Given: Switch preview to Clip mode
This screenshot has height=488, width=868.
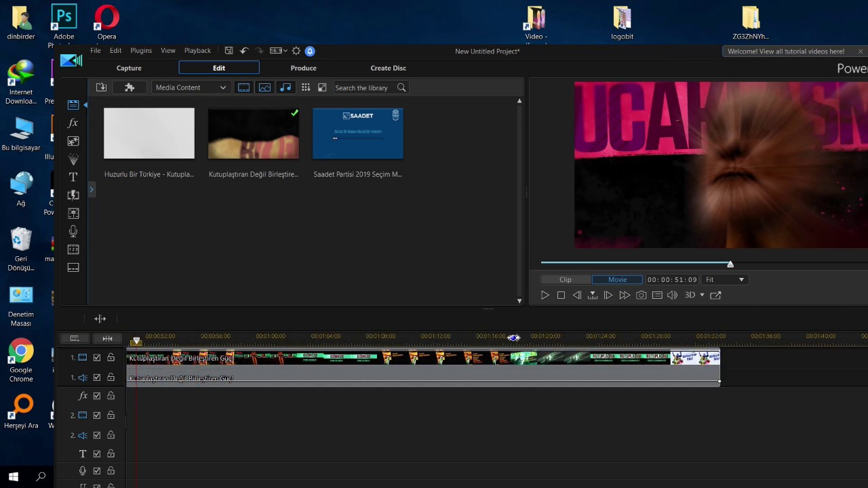Looking at the screenshot, I should click(x=566, y=279).
